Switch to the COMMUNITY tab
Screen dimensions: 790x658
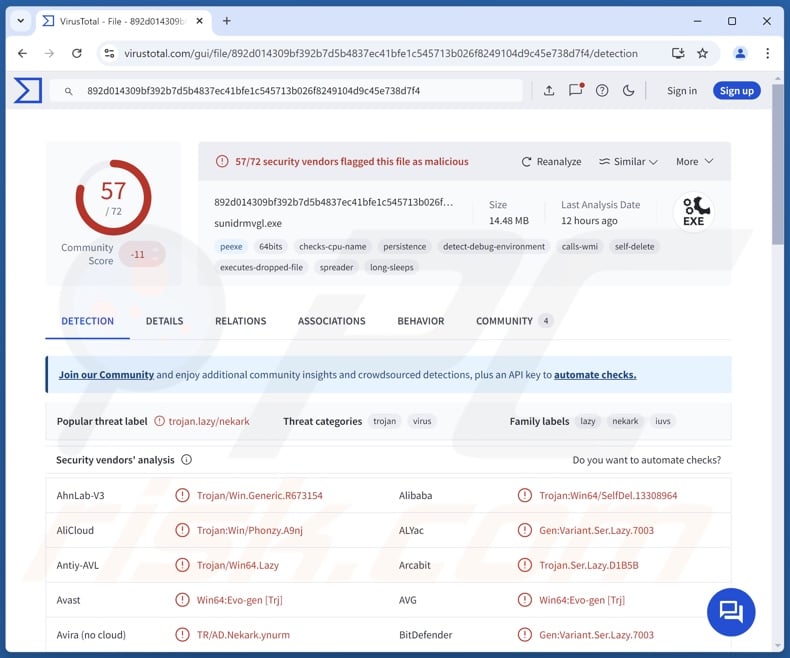pyautogui.click(x=513, y=321)
